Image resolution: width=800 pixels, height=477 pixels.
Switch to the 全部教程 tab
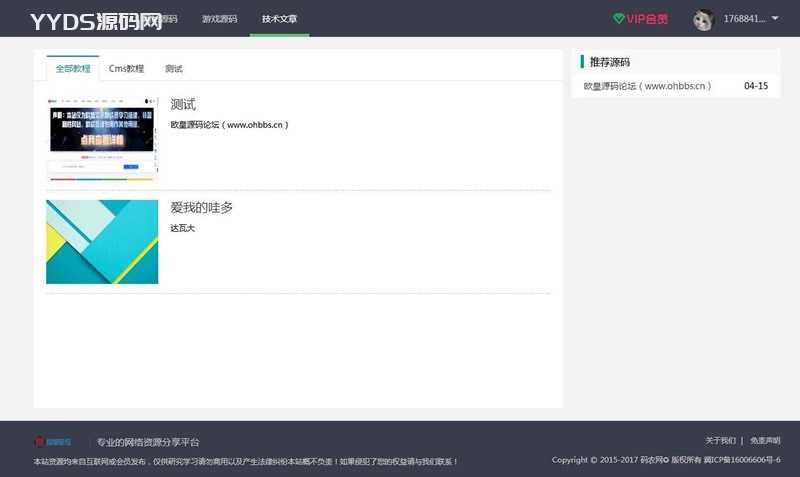[x=73, y=69]
